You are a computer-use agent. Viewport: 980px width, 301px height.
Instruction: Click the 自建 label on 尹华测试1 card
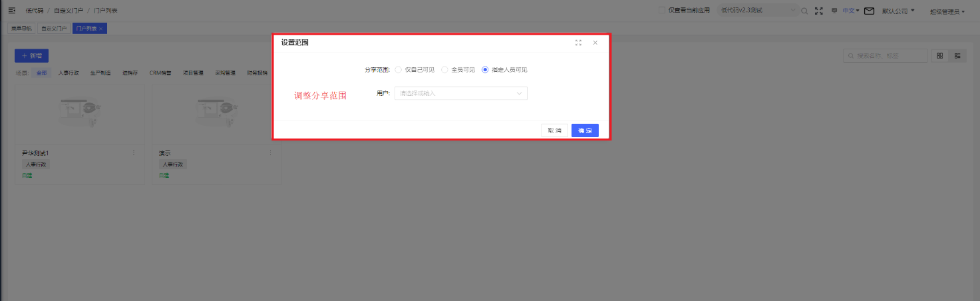27,176
